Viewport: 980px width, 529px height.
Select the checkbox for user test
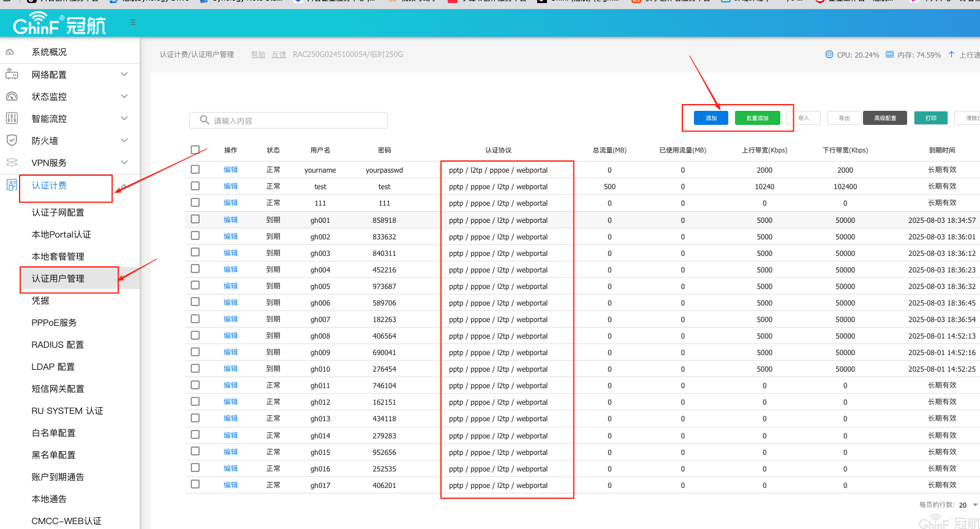tap(195, 186)
